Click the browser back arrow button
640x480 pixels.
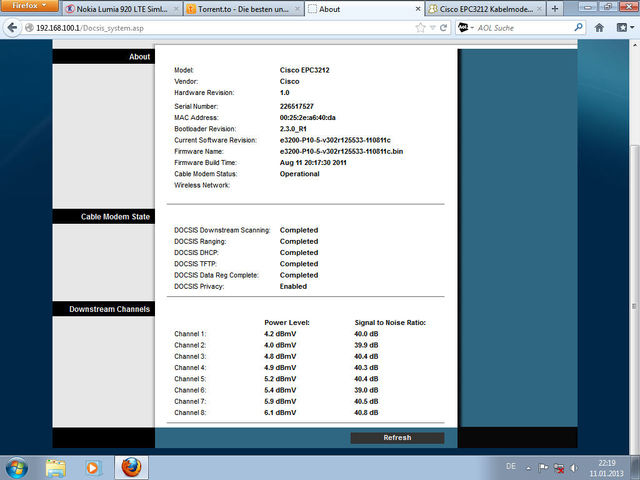pyautogui.click(x=12, y=28)
